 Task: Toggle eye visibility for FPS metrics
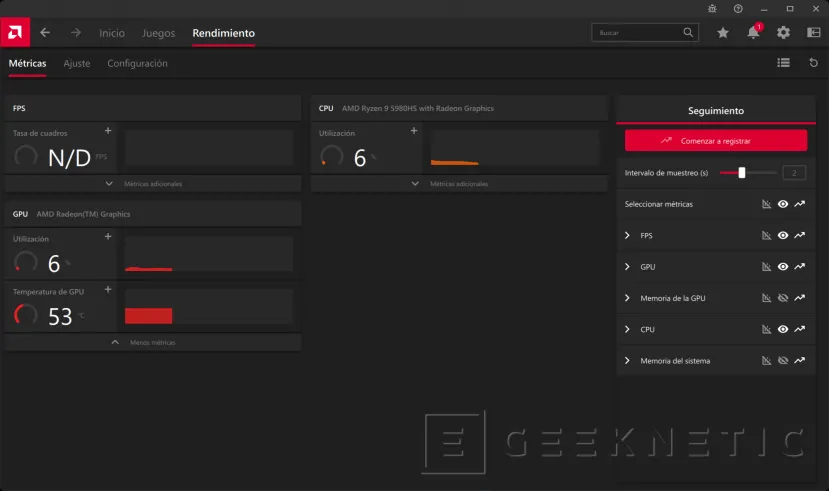[783, 236]
